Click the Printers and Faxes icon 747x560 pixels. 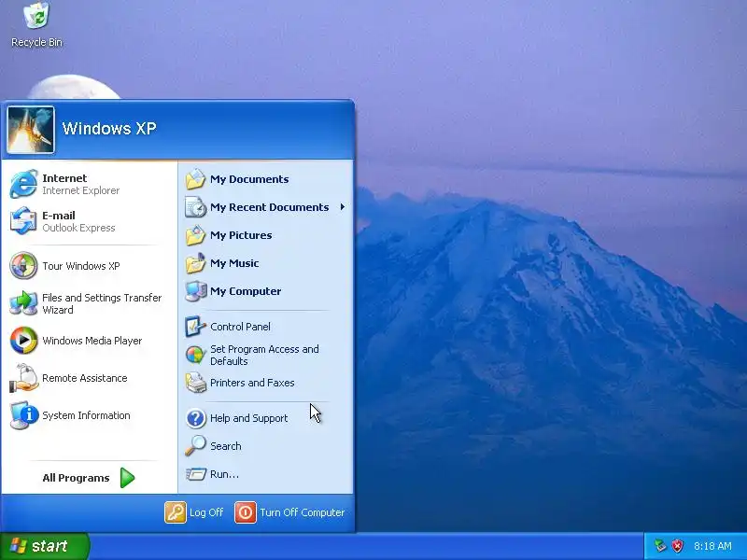[x=195, y=383]
